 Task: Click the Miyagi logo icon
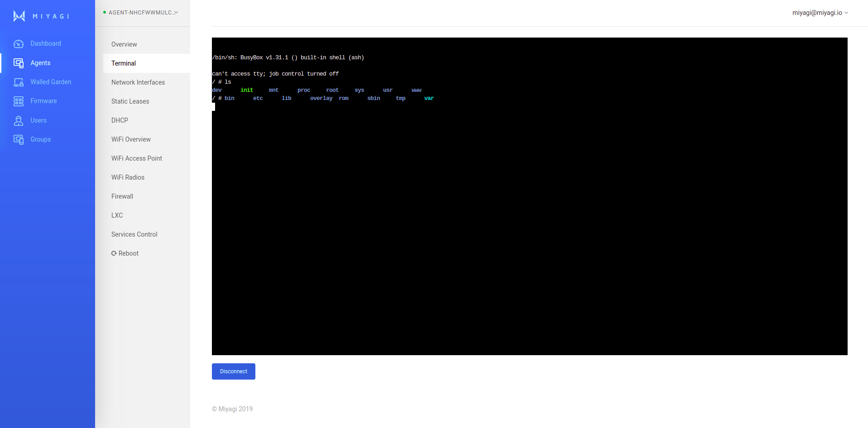coord(19,16)
